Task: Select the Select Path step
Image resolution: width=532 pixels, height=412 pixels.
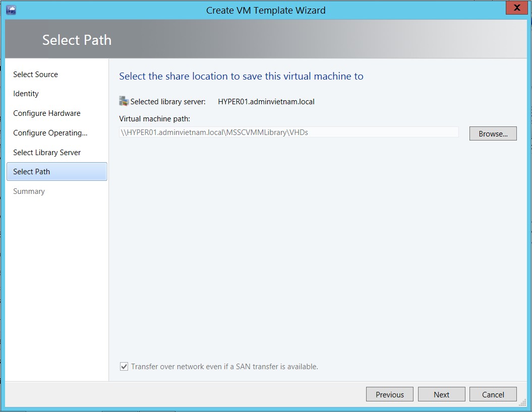Action: (x=56, y=171)
